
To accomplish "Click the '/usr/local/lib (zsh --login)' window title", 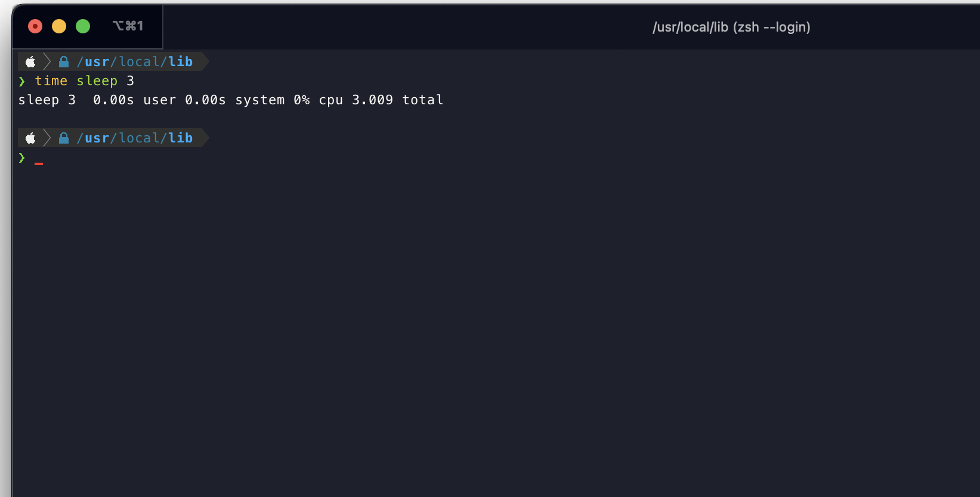I will (731, 27).
